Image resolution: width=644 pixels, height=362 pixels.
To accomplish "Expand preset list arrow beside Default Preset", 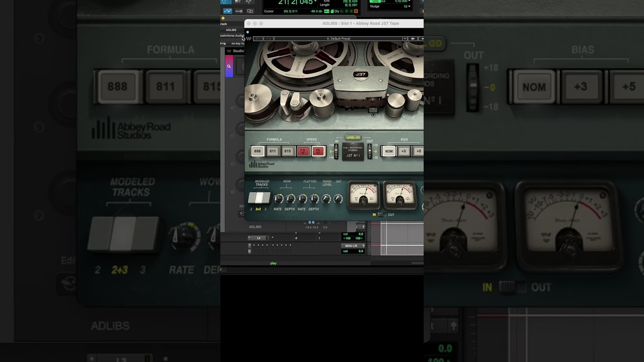I will pyautogui.click(x=404, y=39).
